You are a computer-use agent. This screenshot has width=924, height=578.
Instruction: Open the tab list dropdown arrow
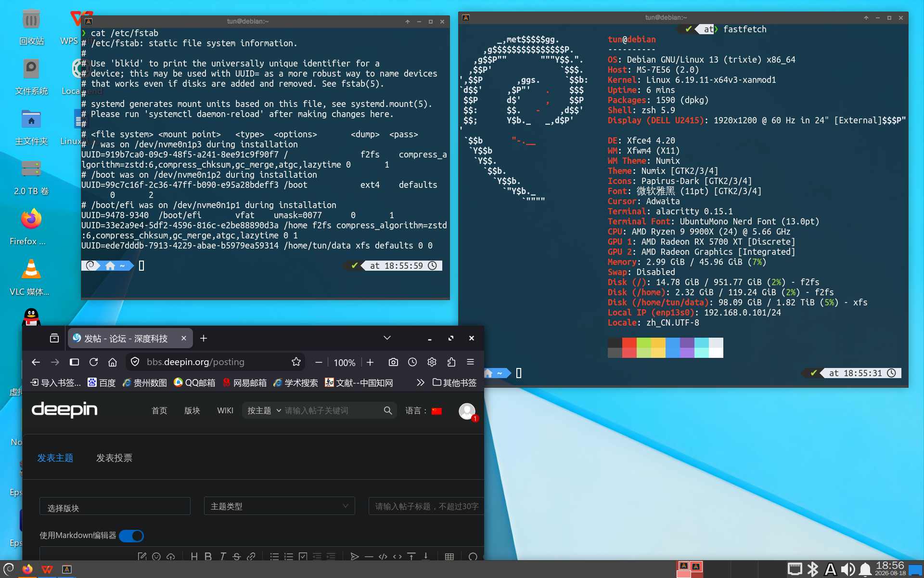(x=387, y=338)
